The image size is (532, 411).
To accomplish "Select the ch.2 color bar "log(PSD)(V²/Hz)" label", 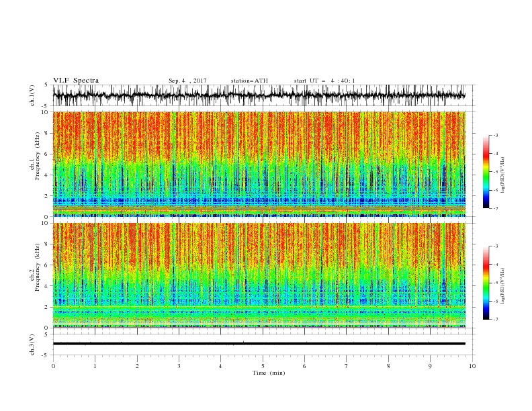I will [502, 285].
